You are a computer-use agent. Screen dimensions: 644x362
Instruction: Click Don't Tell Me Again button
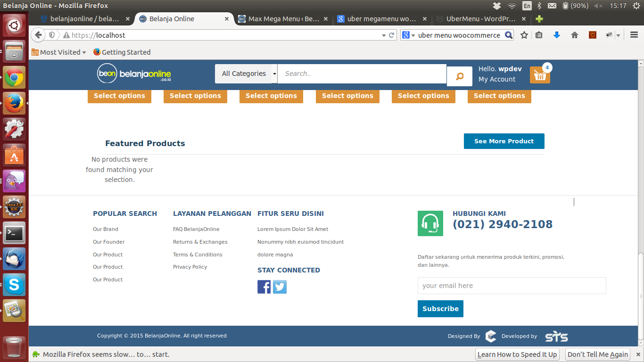(598, 354)
